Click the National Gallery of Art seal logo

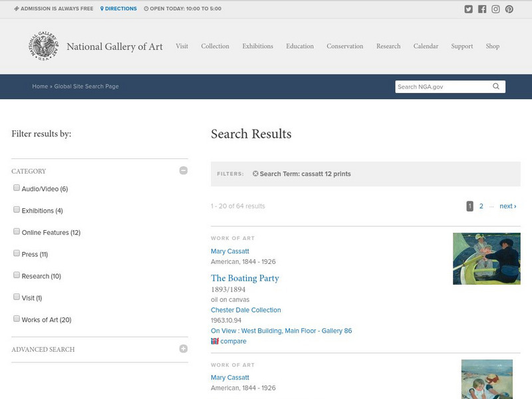tap(43, 46)
